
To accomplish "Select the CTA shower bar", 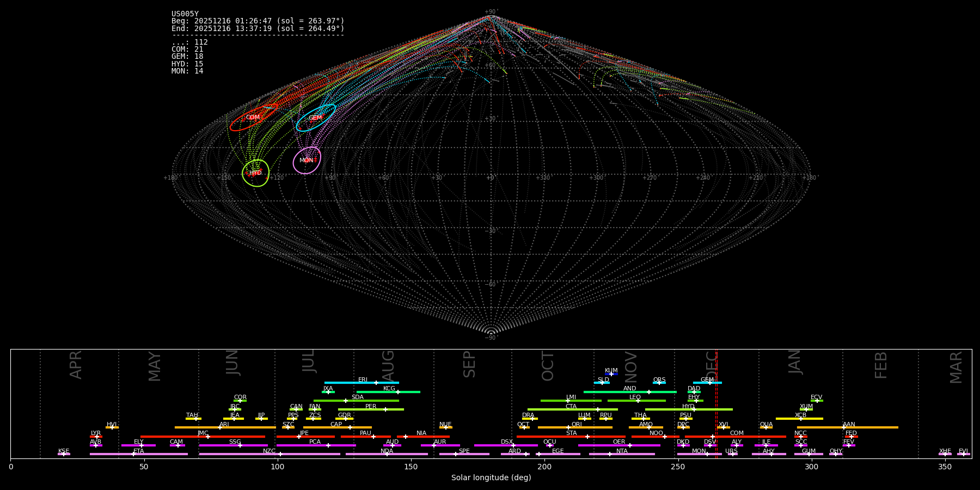I will [x=573, y=409].
